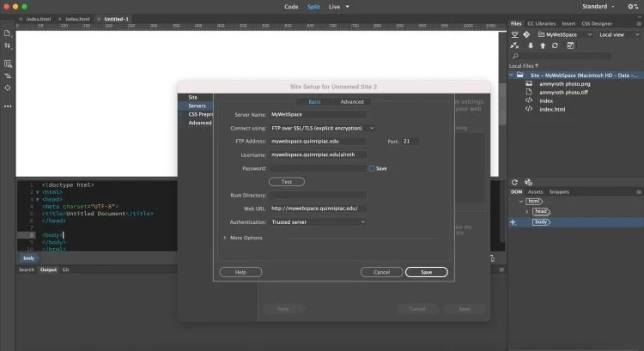Image resolution: width=644 pixels, height=351 pixels.
Task: Click the Inspect mode icon in left toolbar
Action: 8,64
